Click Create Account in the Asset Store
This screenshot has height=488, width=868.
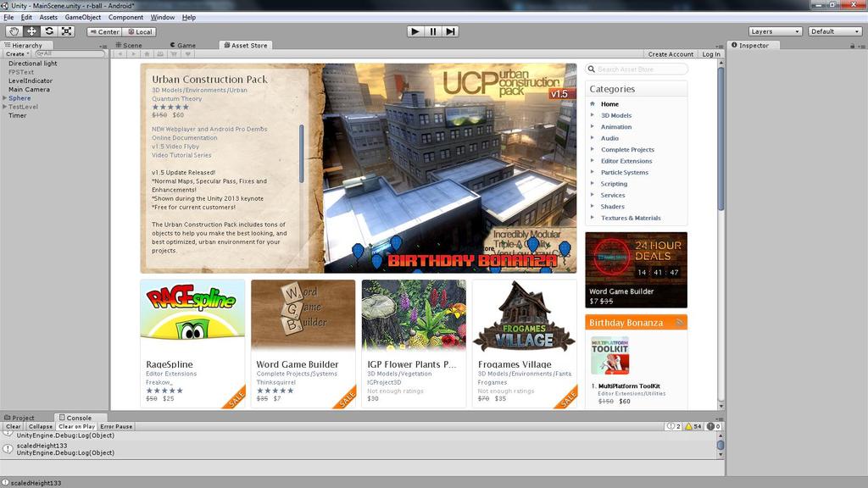[670, 54]
